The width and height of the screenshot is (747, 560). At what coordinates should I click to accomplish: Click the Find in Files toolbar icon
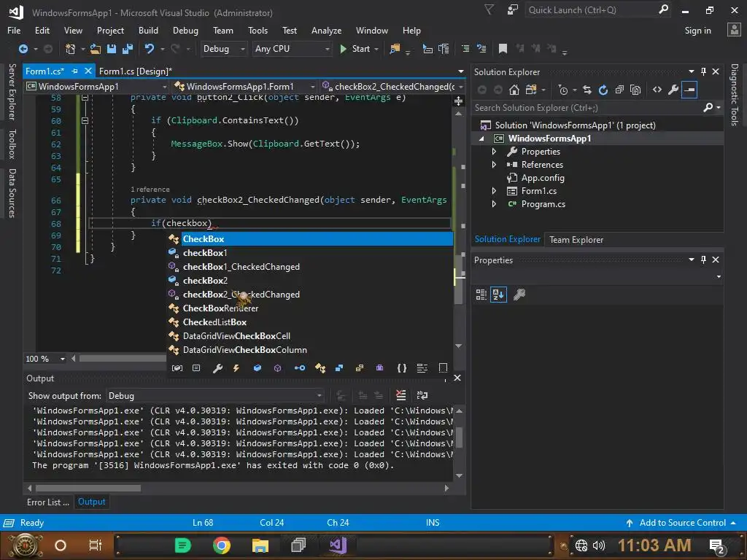(395, 49)
